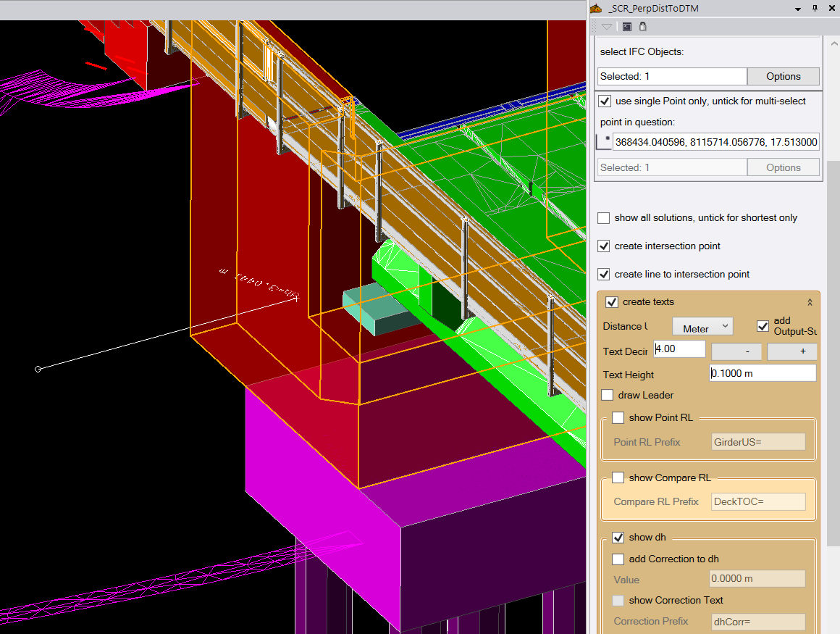Enable show all solutions checkbox
Image resolution: width=840 pixels, height=634 pixels.
[604, 217]
